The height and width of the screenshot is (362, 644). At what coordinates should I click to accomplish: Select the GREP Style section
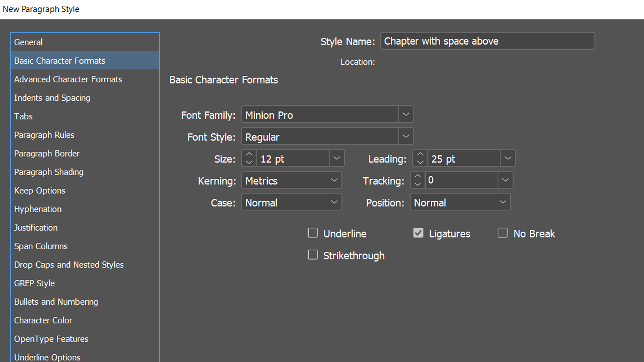tap(34, 283)
